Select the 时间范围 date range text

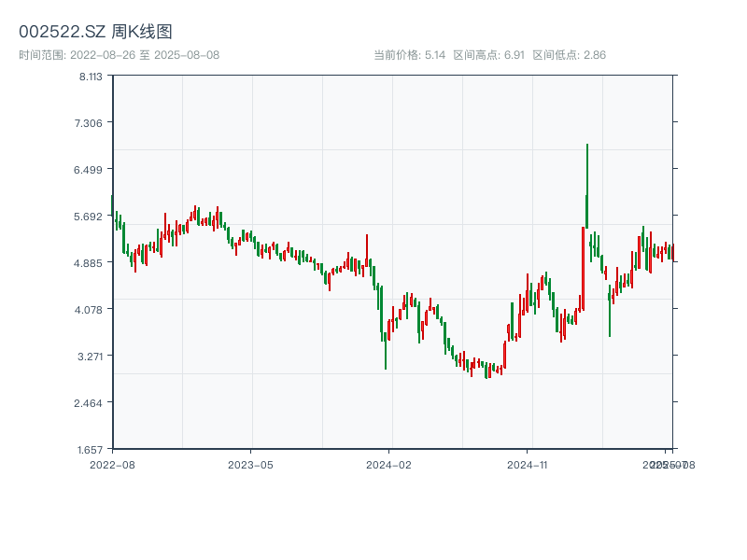tap(119, 55)
